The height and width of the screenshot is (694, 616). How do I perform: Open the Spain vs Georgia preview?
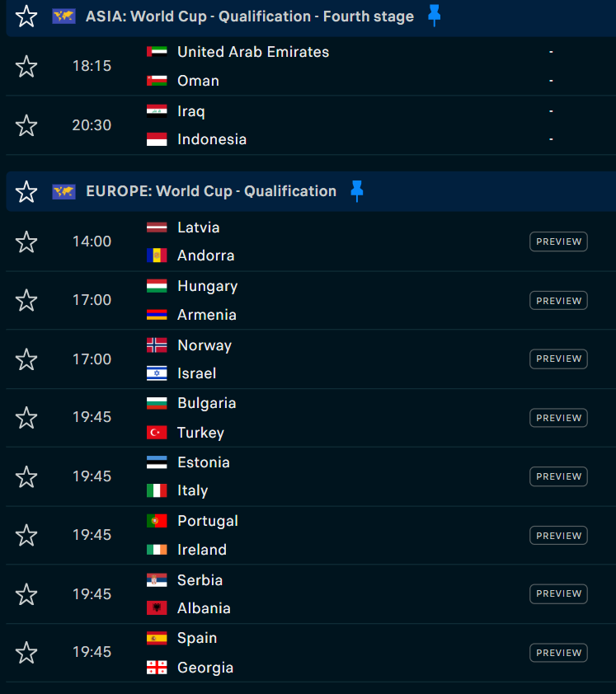pos(558,653)
